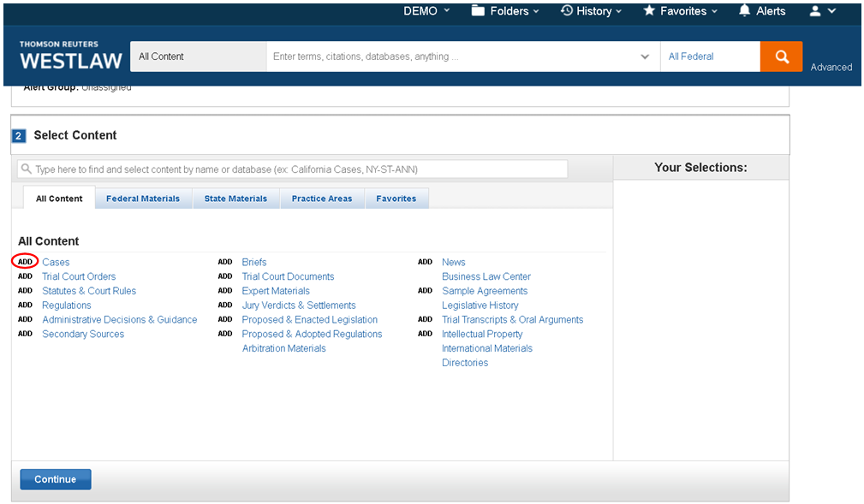Open Proposed & Enacted Legislation link
Image resolution: width=864 pixels, height=504 pixels.
310,319
